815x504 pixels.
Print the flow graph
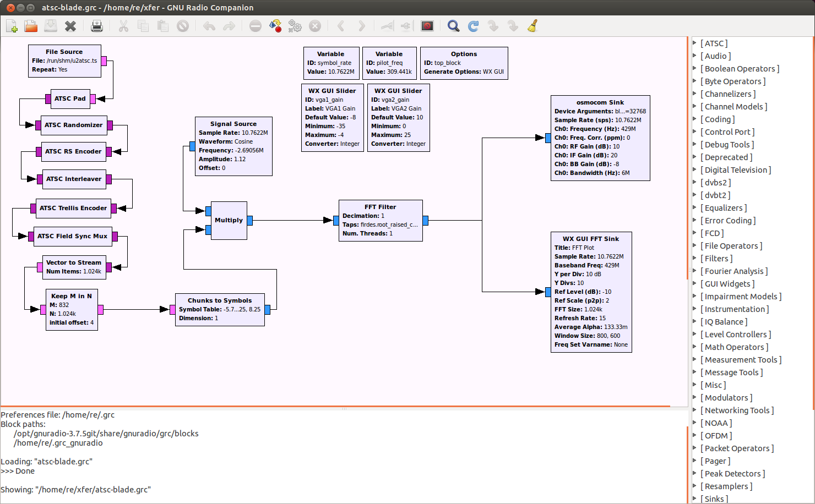[x=97, y=26]
